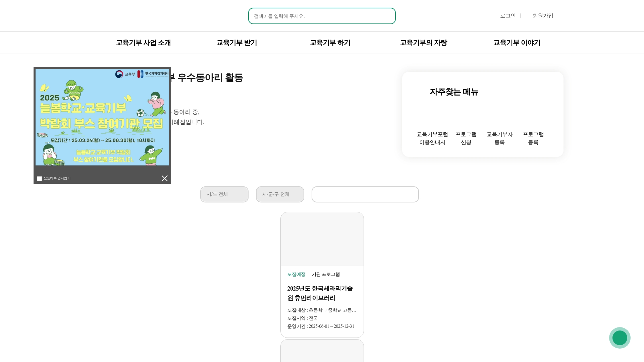
Task: Click the 로그인 link
Action: (x=508, y=16)
